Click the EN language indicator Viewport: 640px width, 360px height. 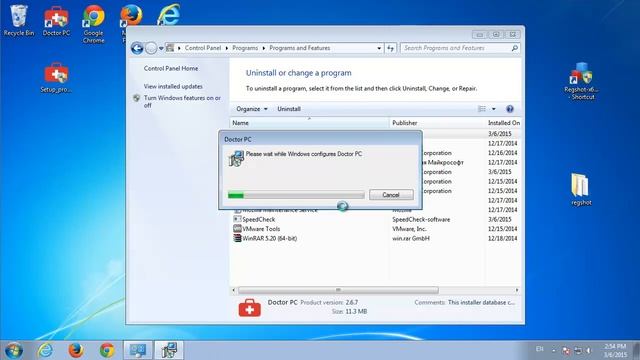pyautogui.click(x=540, y=349)
